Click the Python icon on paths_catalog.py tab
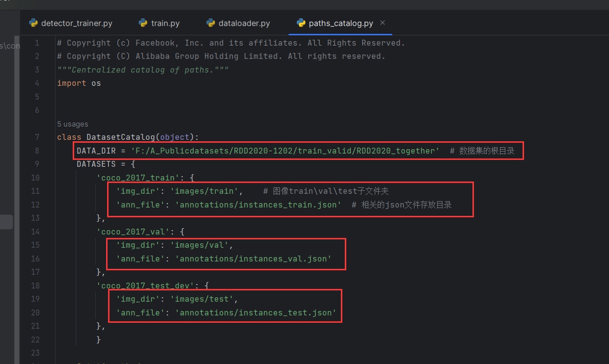 pyautogui.click(x=301, y=23)
